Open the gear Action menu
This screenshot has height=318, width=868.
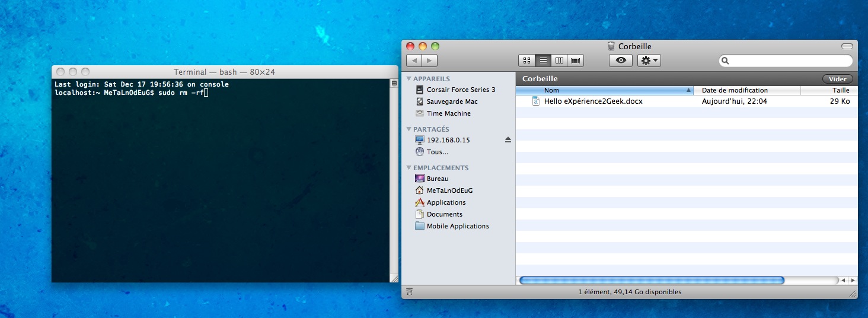(649, 61)
